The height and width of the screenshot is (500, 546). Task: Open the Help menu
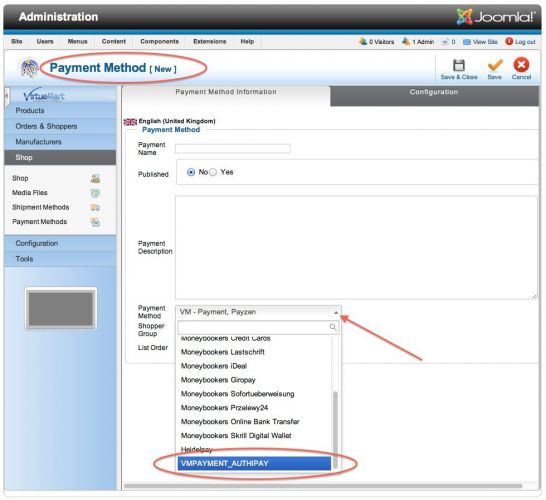[x=247, y=41]
